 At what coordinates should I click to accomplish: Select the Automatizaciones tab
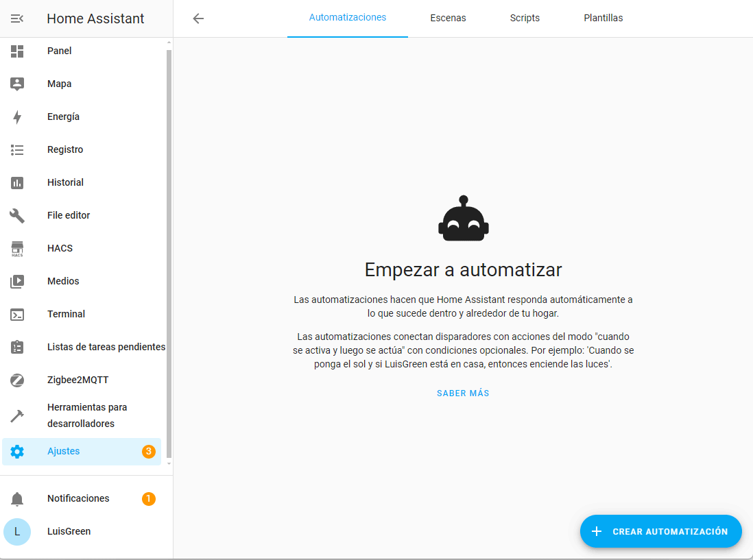click(x=347, y=19)
